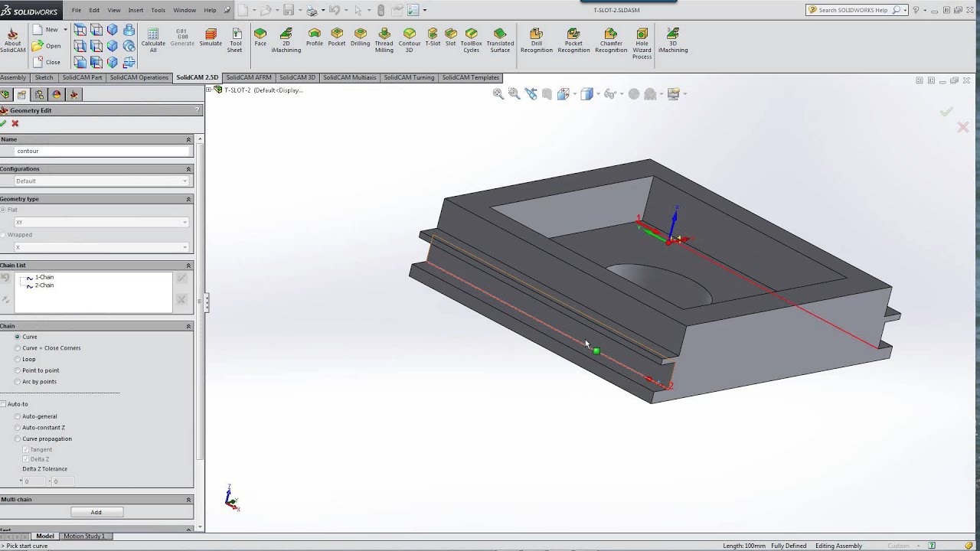
Task: Click the Zoom to Fit view icon
Action: 498,93
